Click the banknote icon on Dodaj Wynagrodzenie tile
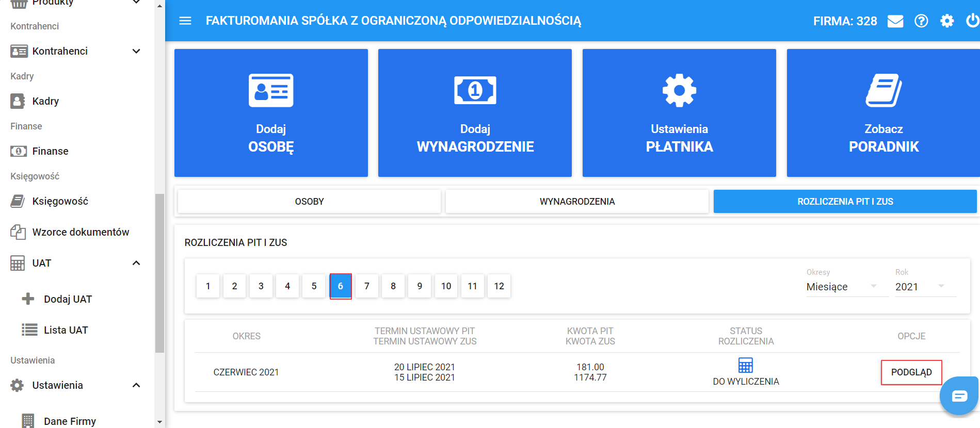The width and height of the screenshot is (980, 428). click(x=475, y=90)
